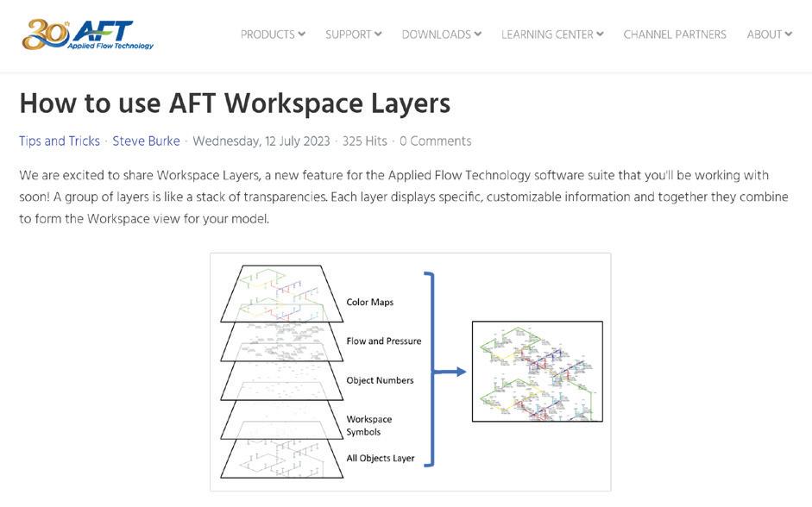Click the 325 Hits counter text
812x507 pixels.
click(x=364, y=141)
